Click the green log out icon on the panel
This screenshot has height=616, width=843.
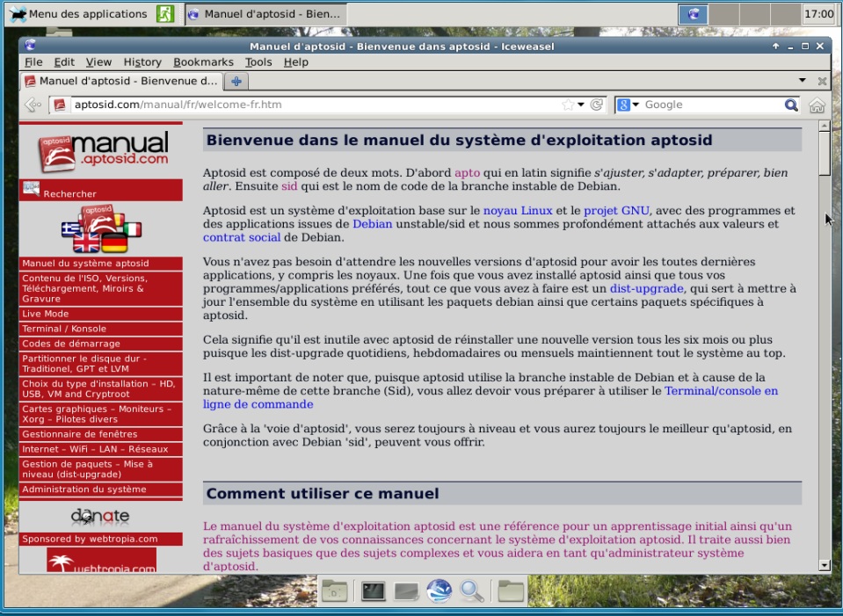165,14
